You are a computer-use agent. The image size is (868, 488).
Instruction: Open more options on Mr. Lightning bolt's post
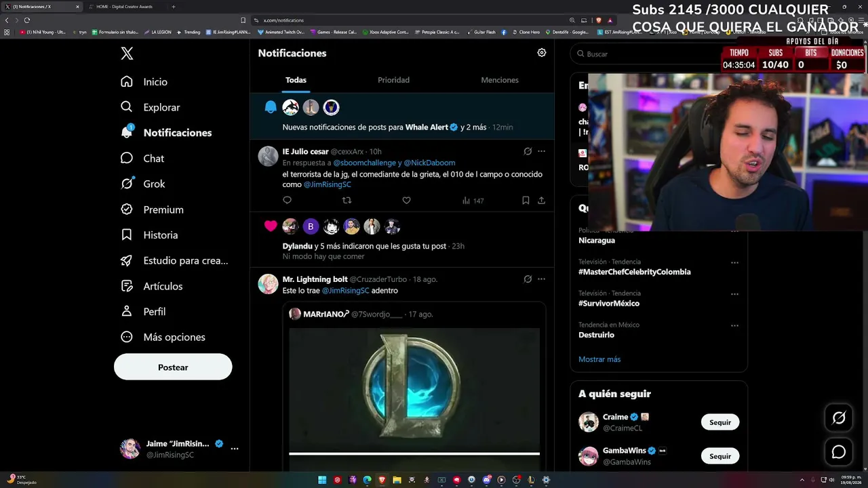click(x=541, y=279)
